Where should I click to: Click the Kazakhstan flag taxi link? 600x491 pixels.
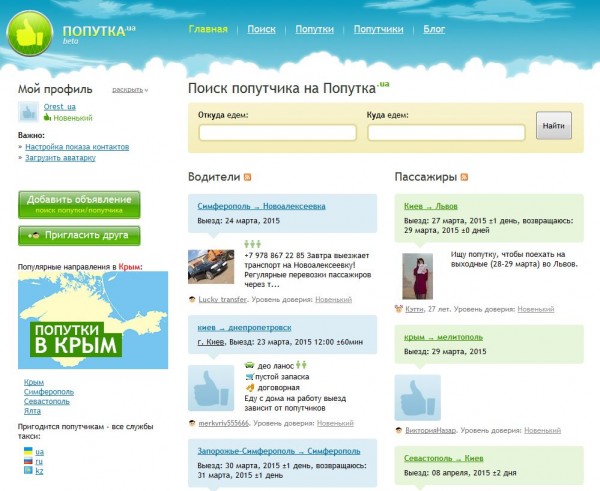click(x=27, y=471)
